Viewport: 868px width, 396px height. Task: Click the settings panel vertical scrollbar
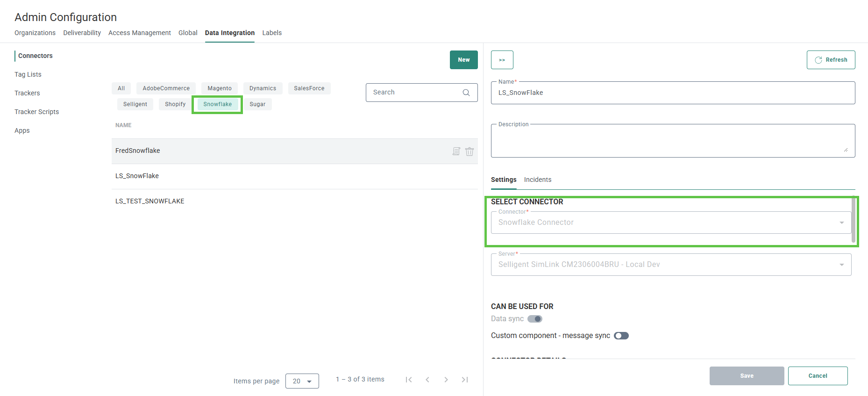(x=854, y=220)
